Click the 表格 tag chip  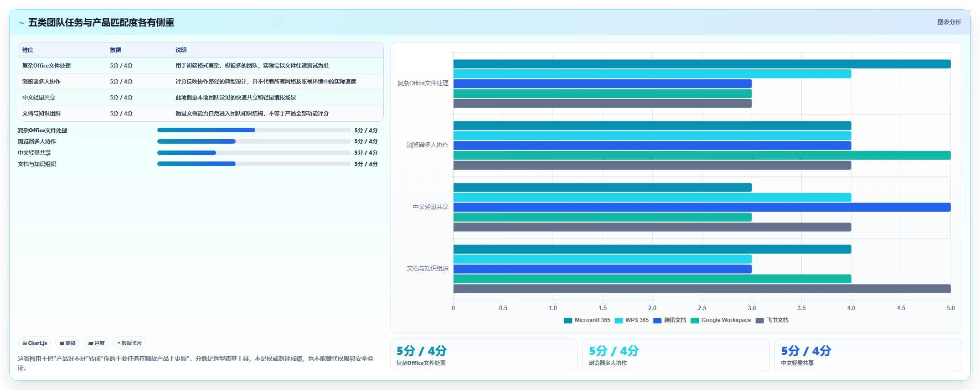67,343
